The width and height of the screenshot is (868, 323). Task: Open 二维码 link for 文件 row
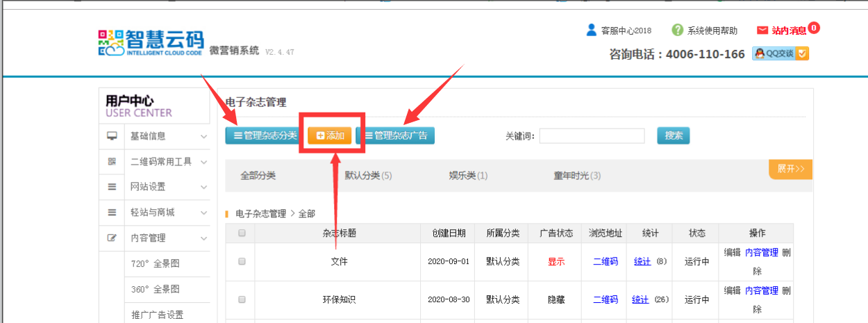point(605,262)
